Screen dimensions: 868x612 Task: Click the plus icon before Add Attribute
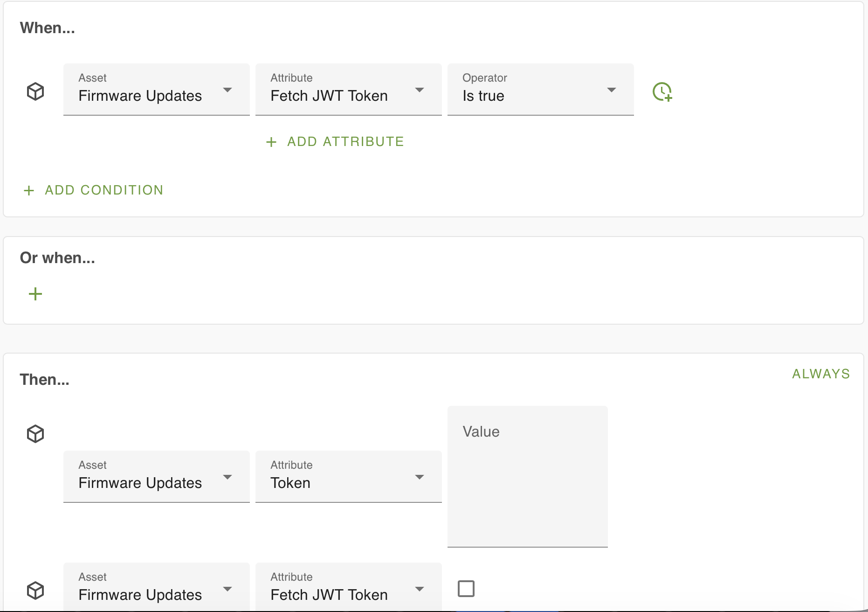point(271,142)
